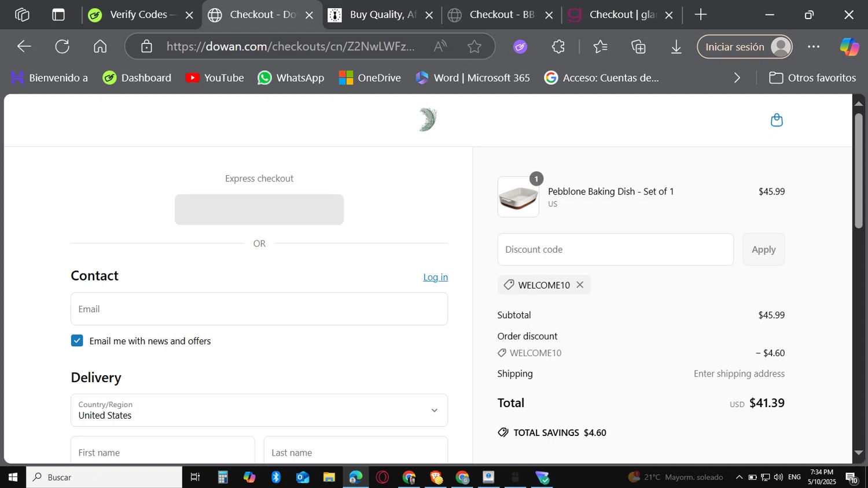
Task: Click Iniciar sesión profile button
Action: [745, 47]
